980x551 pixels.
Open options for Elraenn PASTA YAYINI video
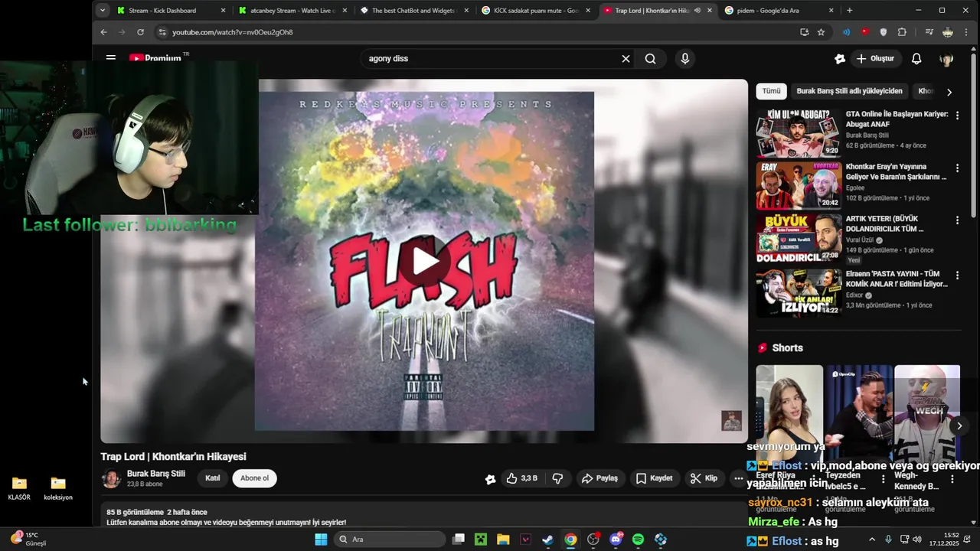pyautogui.click(x=957, y=275)
